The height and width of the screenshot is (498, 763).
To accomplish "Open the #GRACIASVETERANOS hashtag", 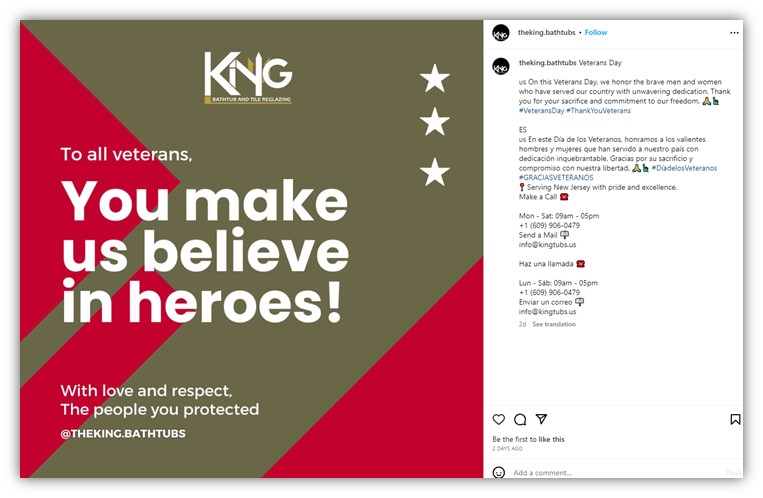I will [x=556, y=178].
